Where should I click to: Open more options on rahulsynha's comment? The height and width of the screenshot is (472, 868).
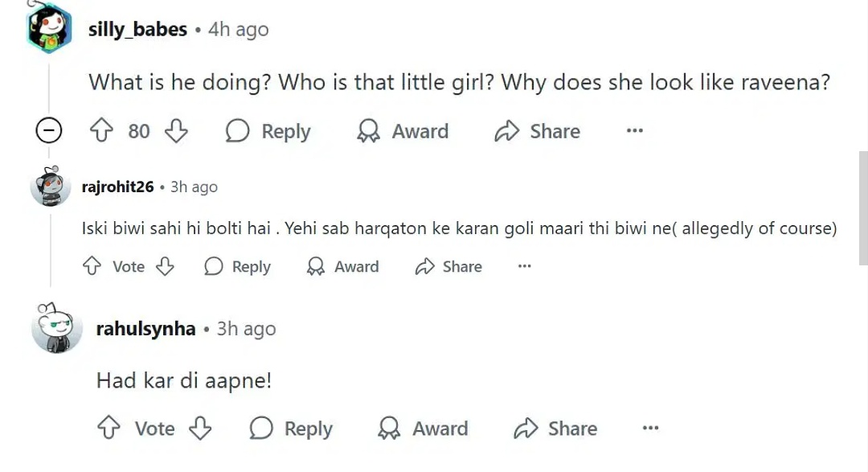[x=650, y=429]
